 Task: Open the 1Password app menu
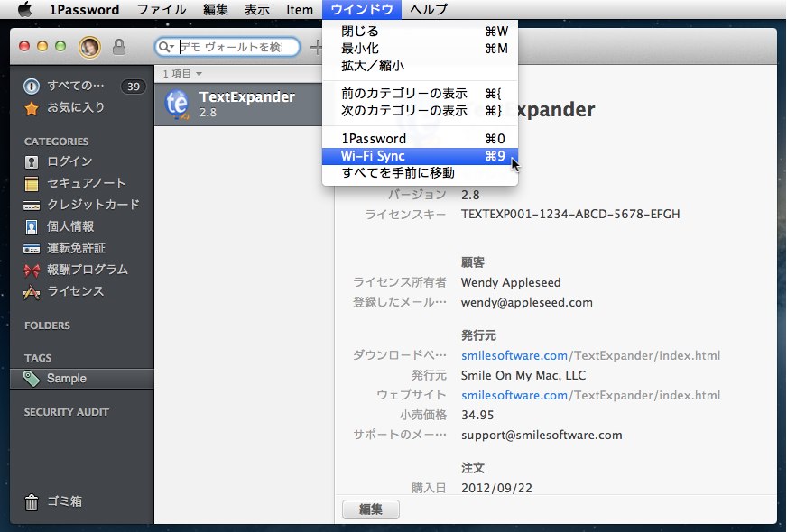click(x=84, y=9)
